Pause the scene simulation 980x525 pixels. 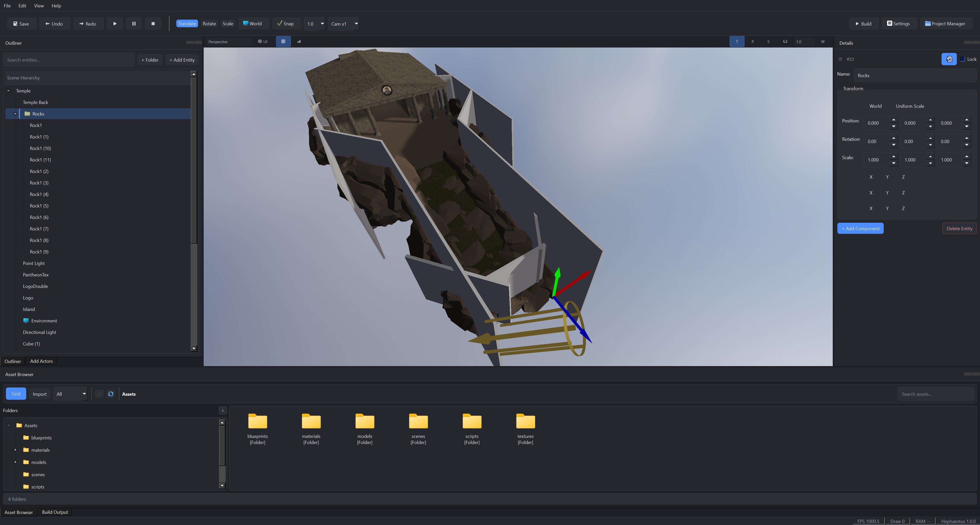pos(134,23)
